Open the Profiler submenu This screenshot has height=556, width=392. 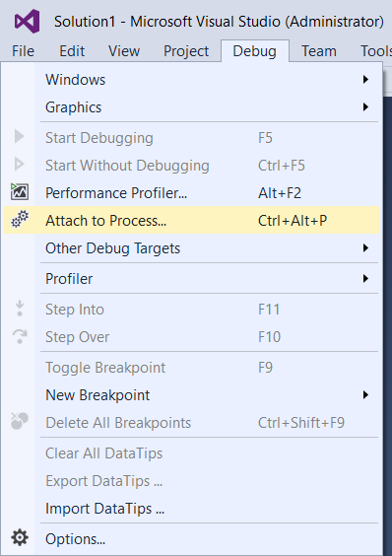coord(192,279)
